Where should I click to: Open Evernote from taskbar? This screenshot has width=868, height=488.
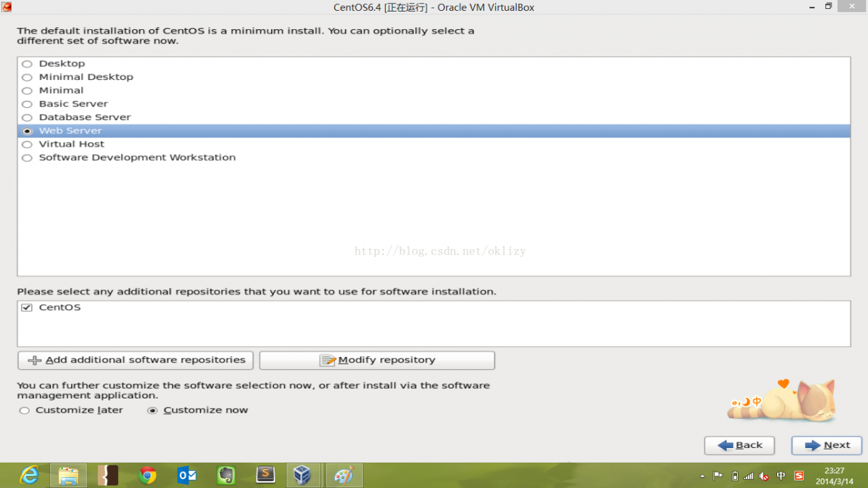point(226,475)
